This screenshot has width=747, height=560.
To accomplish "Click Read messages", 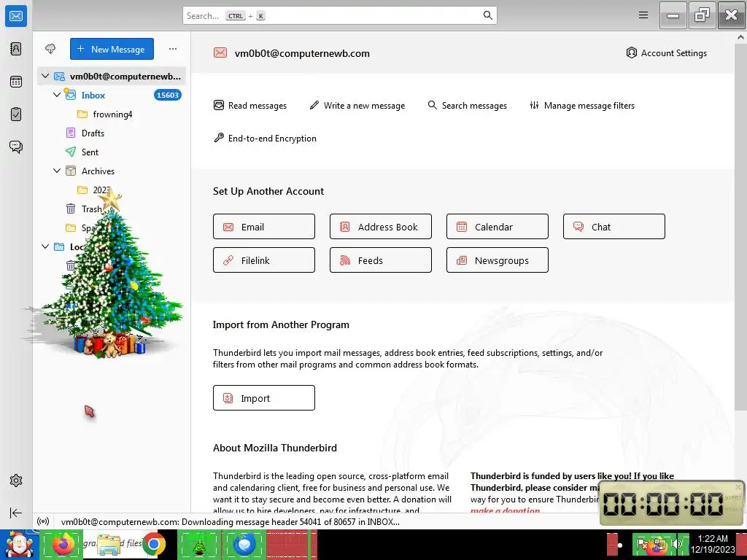I will tap(250, 105).
